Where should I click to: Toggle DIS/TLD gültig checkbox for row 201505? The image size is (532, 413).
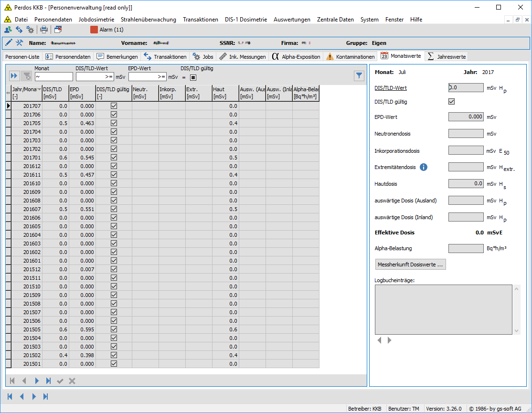pyautogui.click(x=114, y=329)
